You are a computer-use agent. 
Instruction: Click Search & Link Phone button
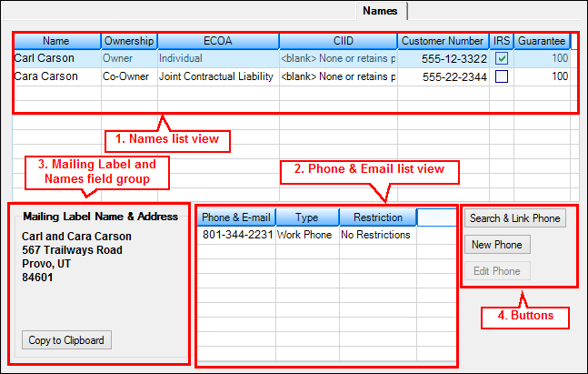(x=516, y=218)
